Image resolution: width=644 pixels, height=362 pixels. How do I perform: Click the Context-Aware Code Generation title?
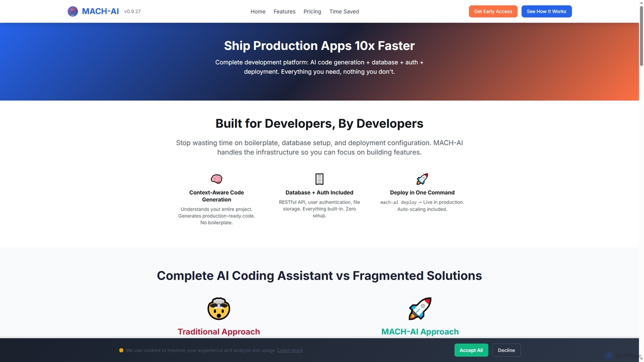[x=216, y=196]
